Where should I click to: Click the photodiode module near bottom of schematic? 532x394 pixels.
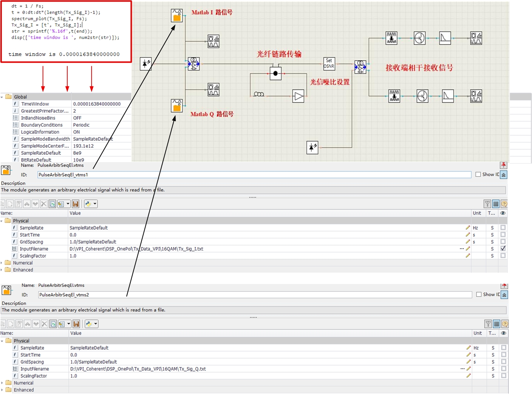pos(312,148)
